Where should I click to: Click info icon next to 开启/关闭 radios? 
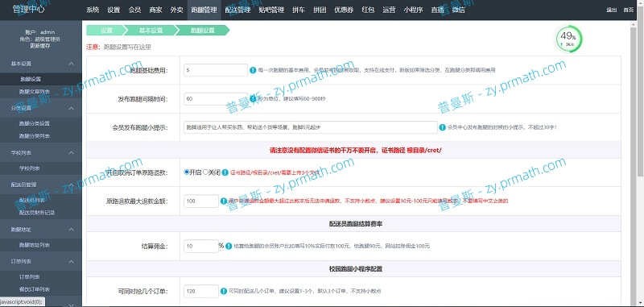click(x=225, y=172)
